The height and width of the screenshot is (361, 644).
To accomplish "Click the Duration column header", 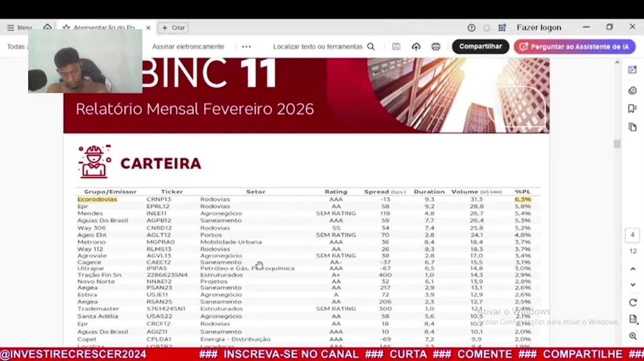I will (x=429, y=192).
